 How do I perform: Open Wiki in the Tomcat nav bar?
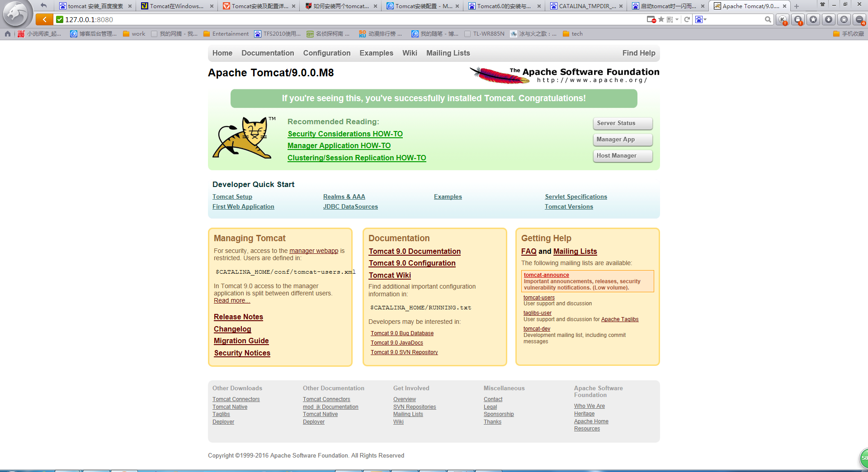(410, 53)
